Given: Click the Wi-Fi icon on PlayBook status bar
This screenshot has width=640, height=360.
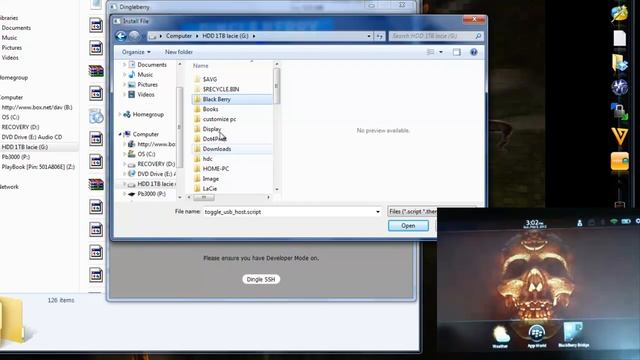Looking at the screenshot, I should tap(613, 221).
